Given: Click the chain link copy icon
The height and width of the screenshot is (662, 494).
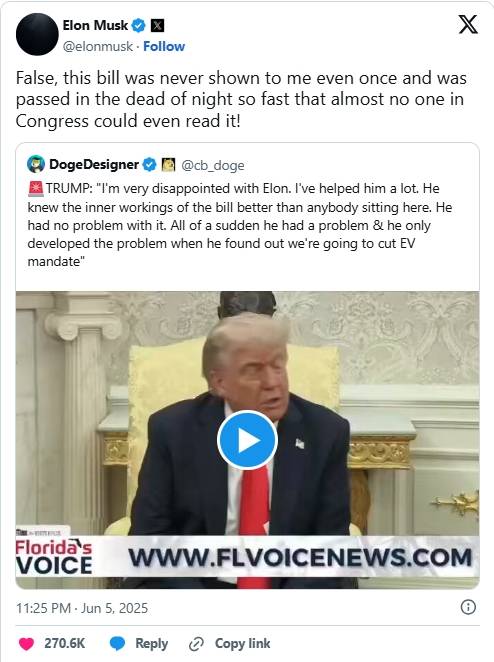Looking at the screenshot, I should point(196,644).
